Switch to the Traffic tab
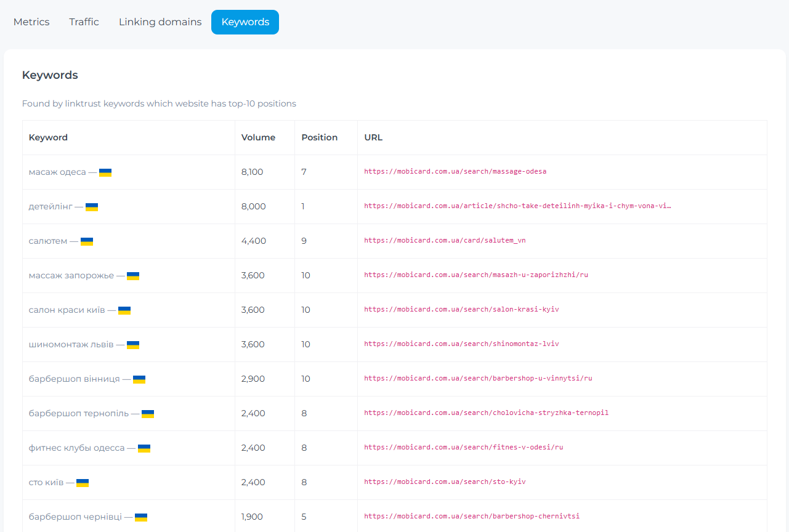 (84, 22)
